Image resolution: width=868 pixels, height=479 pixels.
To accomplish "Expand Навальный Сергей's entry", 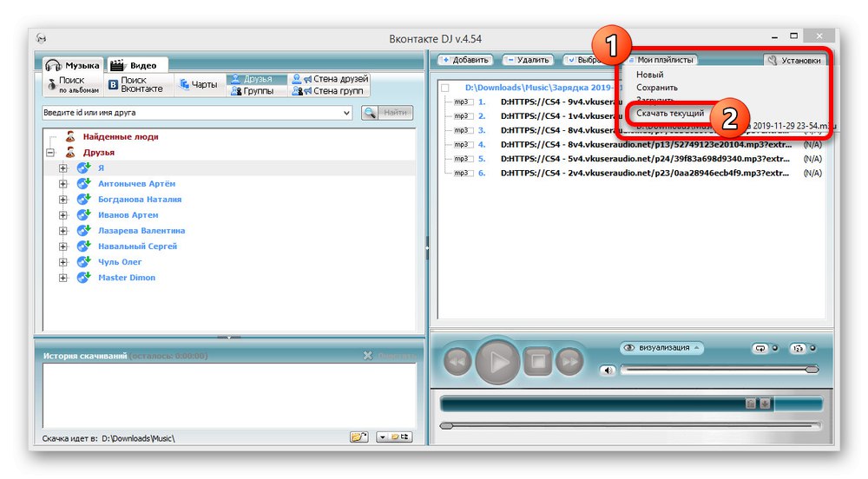I will 63,246.
